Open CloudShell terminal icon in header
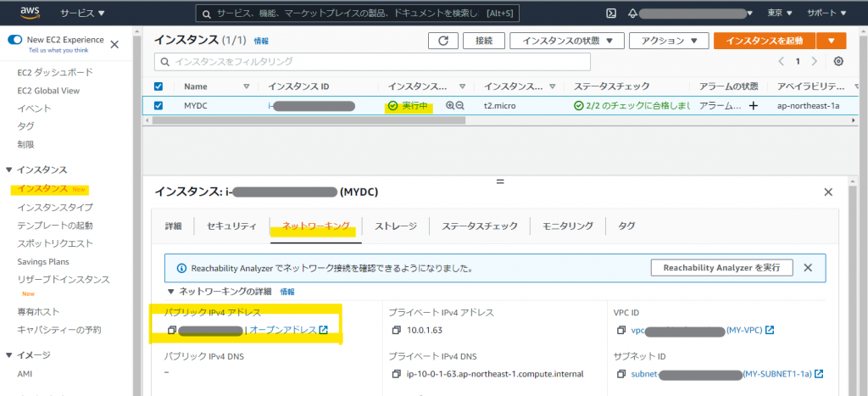Image resolution: width=868 pixels, height=396 pixels. point(610,14)
